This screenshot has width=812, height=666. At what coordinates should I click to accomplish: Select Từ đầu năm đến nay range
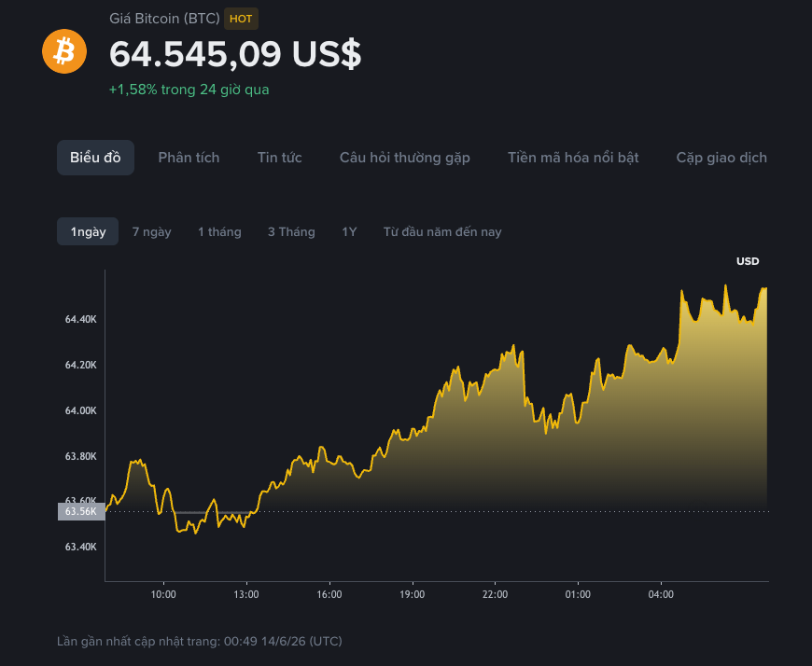(x=442, y=231)
